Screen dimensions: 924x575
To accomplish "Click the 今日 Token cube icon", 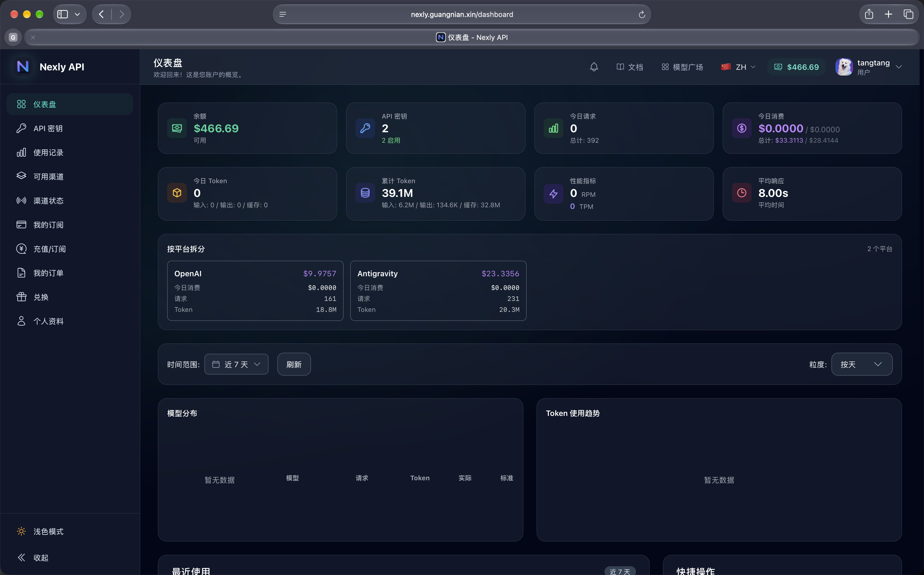I will 177,193.
